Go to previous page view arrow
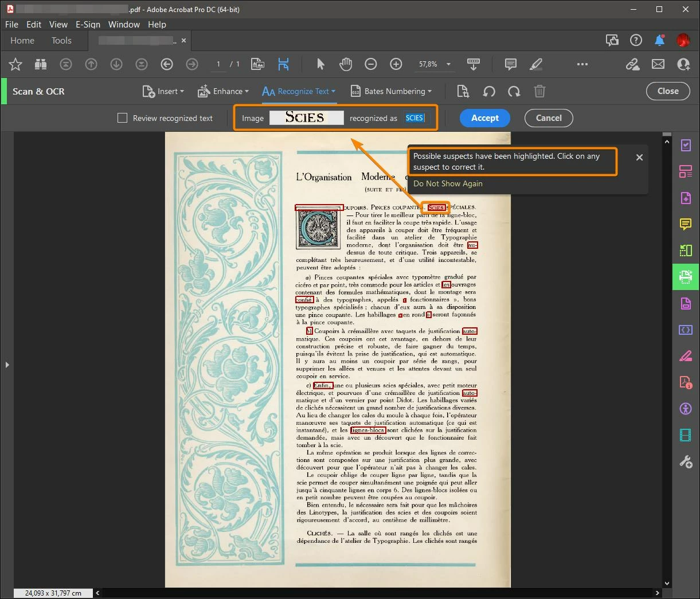Viewport: 700px width, 599px height. [x=167, y=64]
